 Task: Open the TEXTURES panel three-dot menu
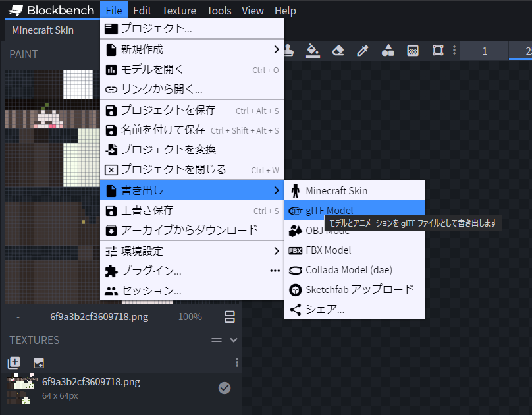237,362
